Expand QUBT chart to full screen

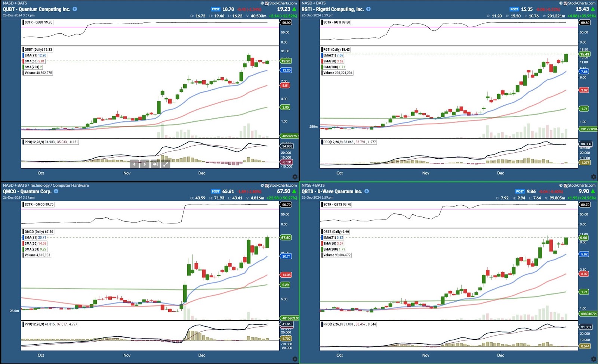click(165, 164)
